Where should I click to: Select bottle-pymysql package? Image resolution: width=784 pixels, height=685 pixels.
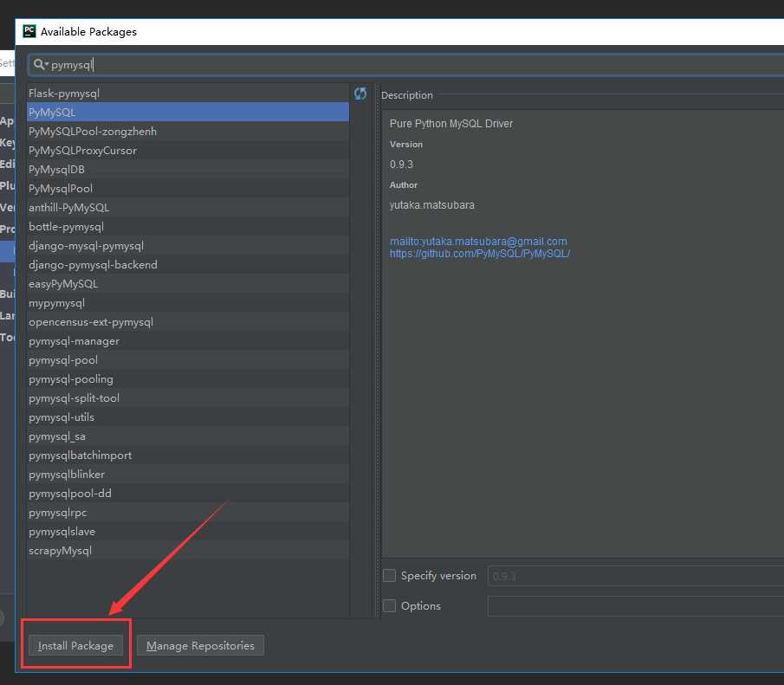coord(188,227)
